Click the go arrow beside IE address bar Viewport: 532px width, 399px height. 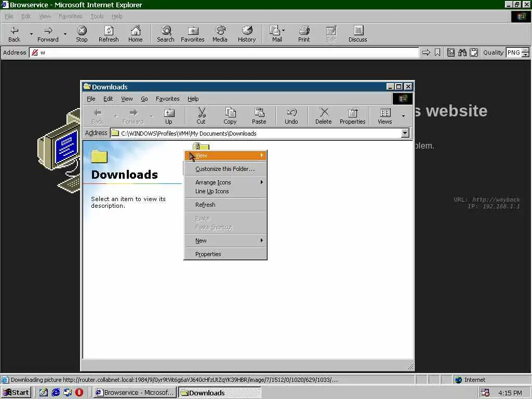426,52
